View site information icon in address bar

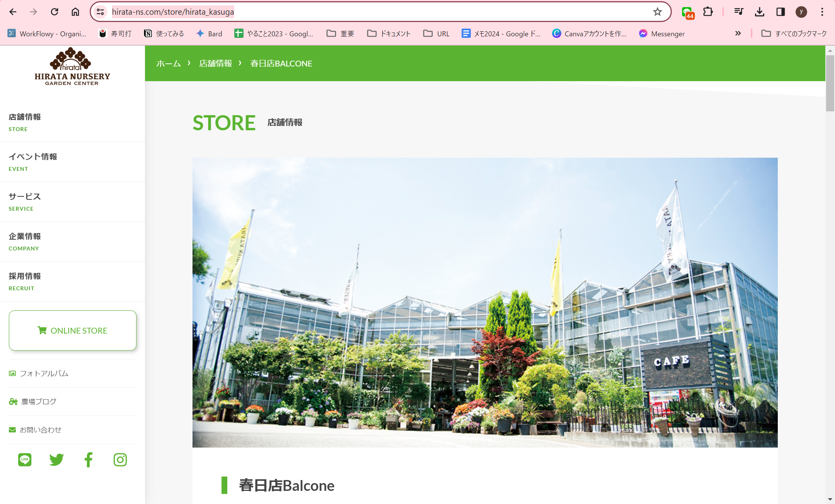click(101, 12)
